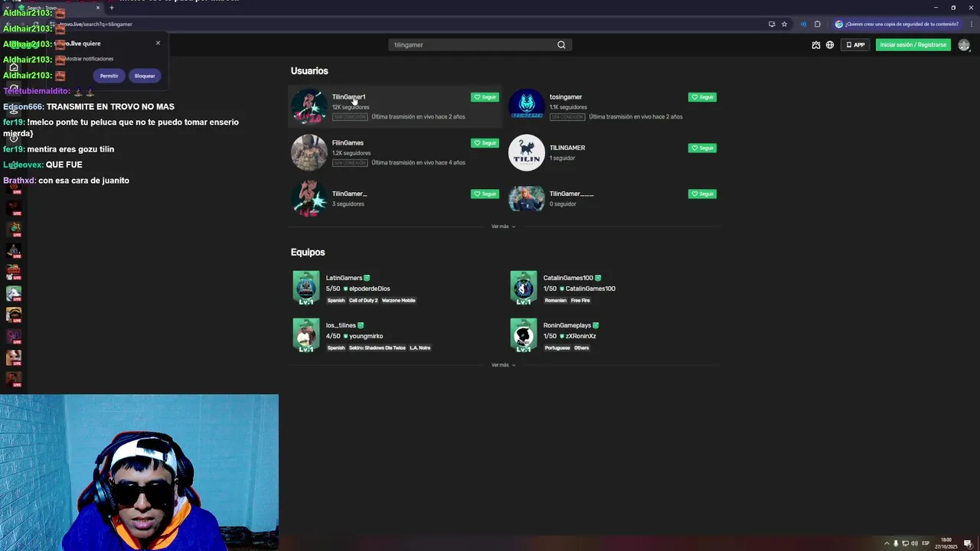Follow TilinGamer_ with the Seguir button

(485, 194)
